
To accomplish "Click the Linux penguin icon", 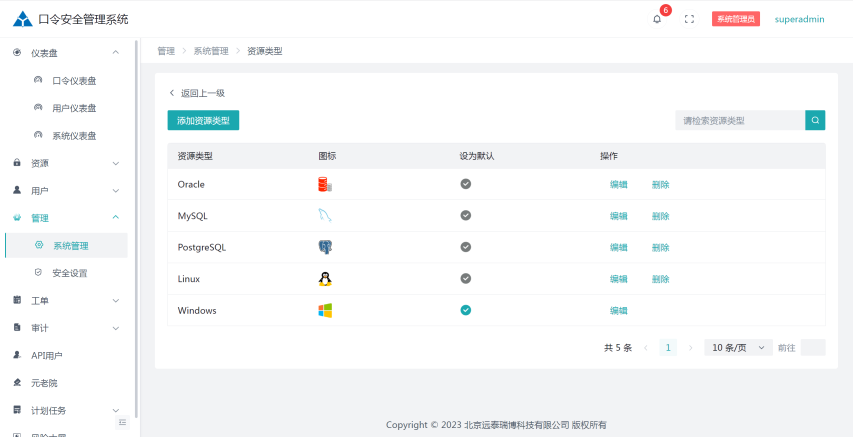I will point(324,279).
